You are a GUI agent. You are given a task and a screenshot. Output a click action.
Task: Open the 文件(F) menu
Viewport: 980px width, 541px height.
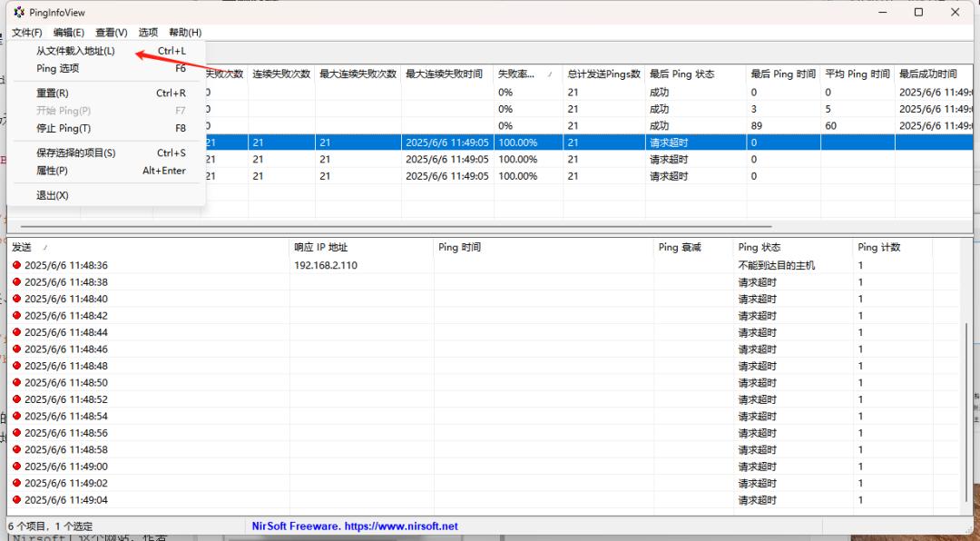(x=27, y=33)
